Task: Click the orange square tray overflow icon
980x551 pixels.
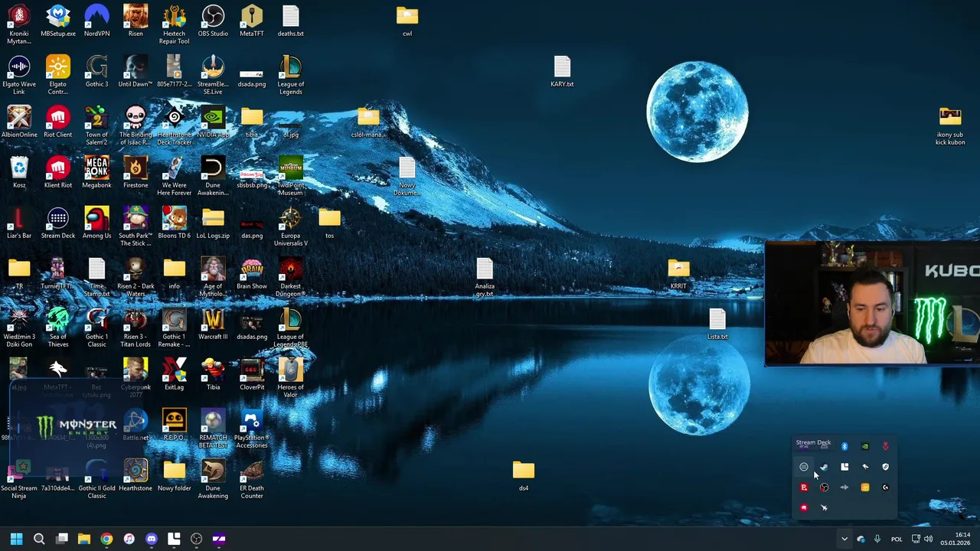Action: [865, 487]
